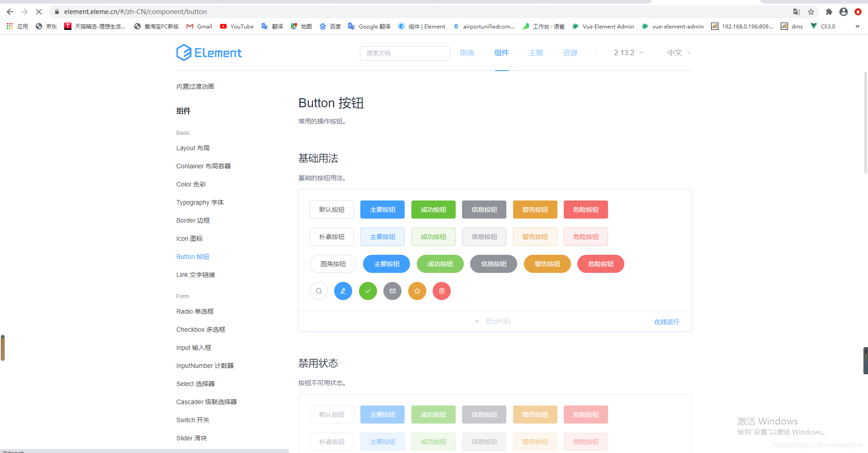Open the Chrome profile avatar icon

pyautogui.click(x=844, y=12)
